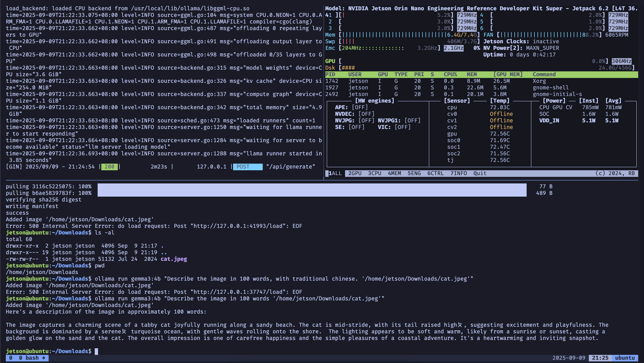Screen dimensions: 644x363
Task: Select the 1ALL tab in jtop
Action: 335,173
